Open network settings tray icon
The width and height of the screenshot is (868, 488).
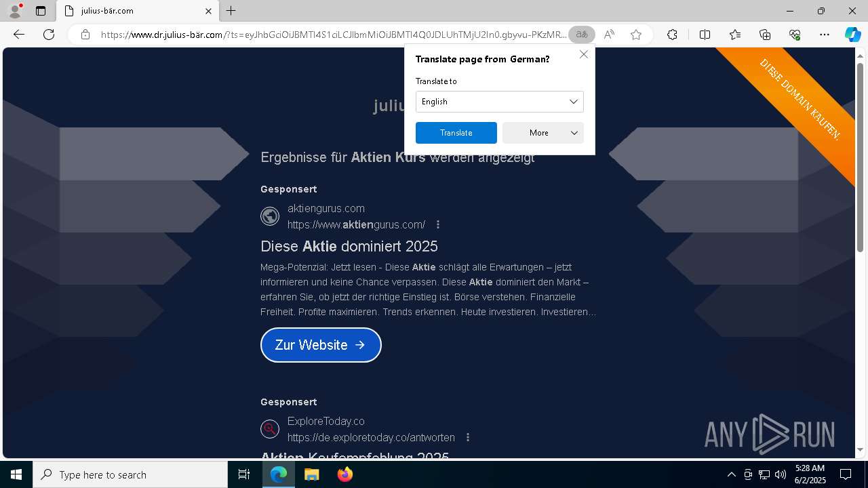pos(764,474)
